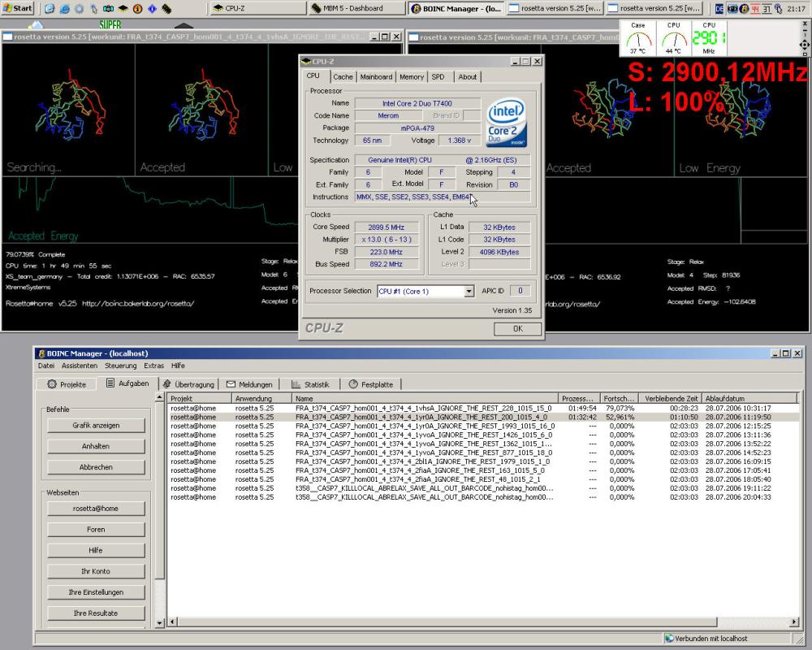The height and width of the screenshot is (650, 812).
Task: Click the BOINC tray icon
Action: pos(744,8)
